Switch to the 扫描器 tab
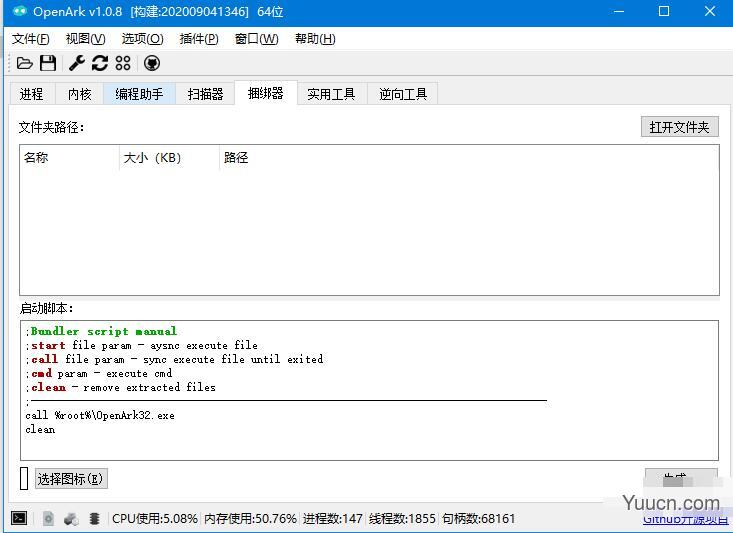Viewport: 733px width, 533px height. point(205,94)
